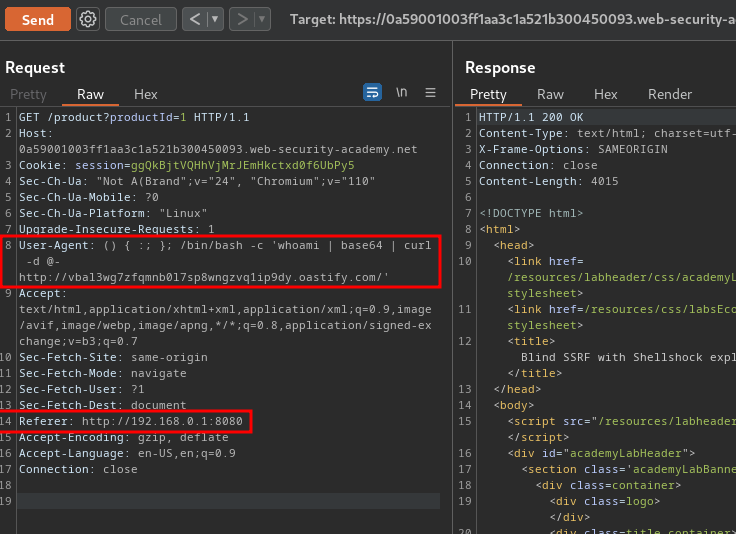Click the X-Frame-Options: SAMEORIGIN header

click(x=573, y=149)
